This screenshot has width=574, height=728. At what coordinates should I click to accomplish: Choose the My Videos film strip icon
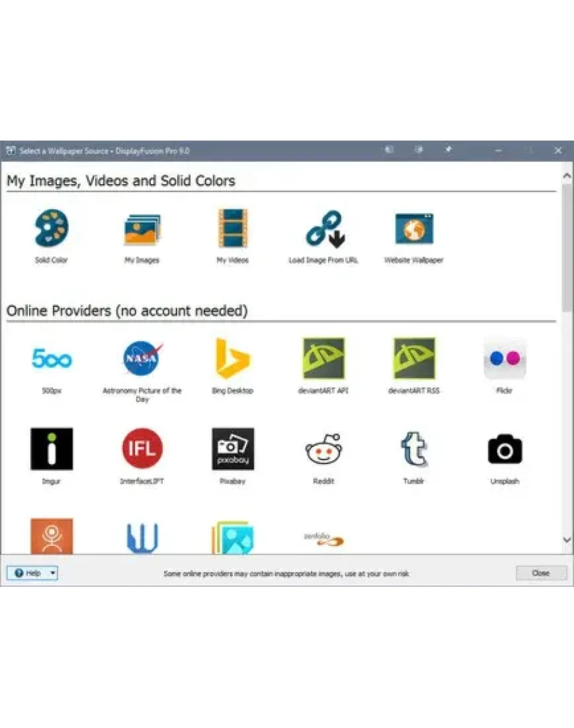(x=233, y=228)
